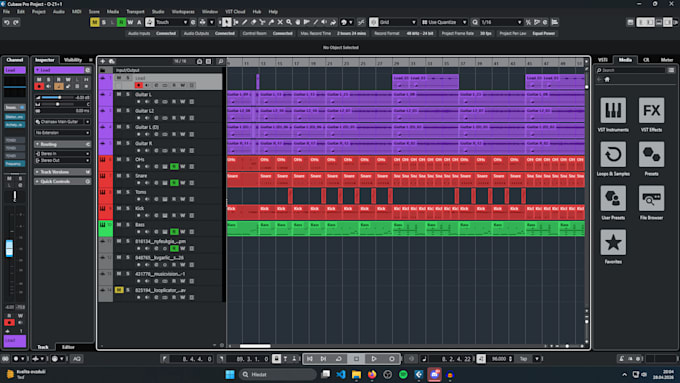Viewport: 680px width, 383px height.
Task: Open the Touch automation mode dropdown
Action: pyautogui.click(x=172, y=22)
